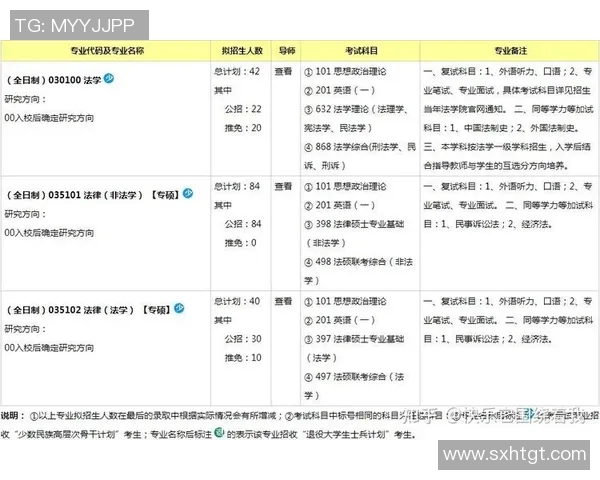600x480 pixels.
Task: Click 总计划:42 in the first row
Action: (237, 72)
